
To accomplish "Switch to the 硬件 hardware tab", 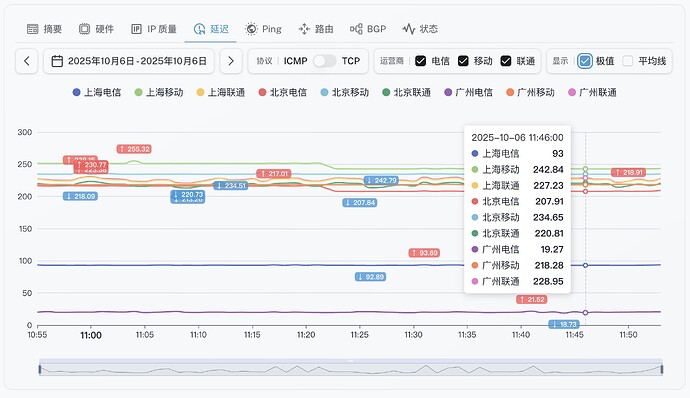I will 96,29.
